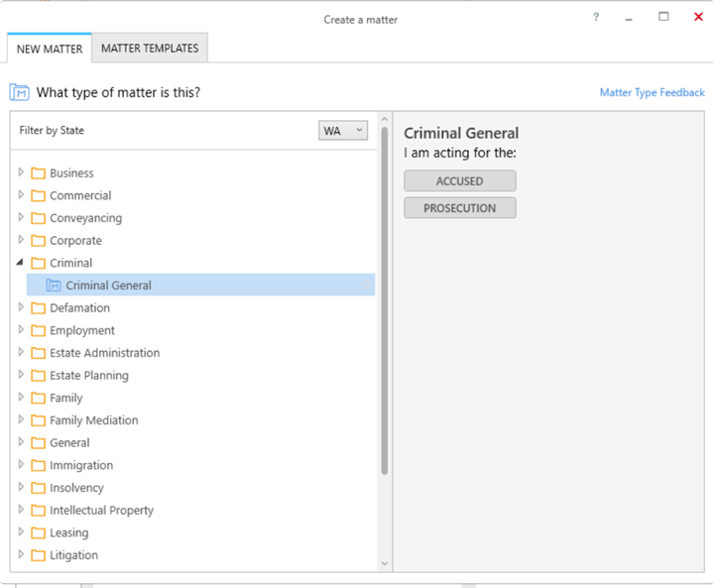Open the Filter by State dropdown
This screenshot has width=713, height=588.
pos(343,131)
